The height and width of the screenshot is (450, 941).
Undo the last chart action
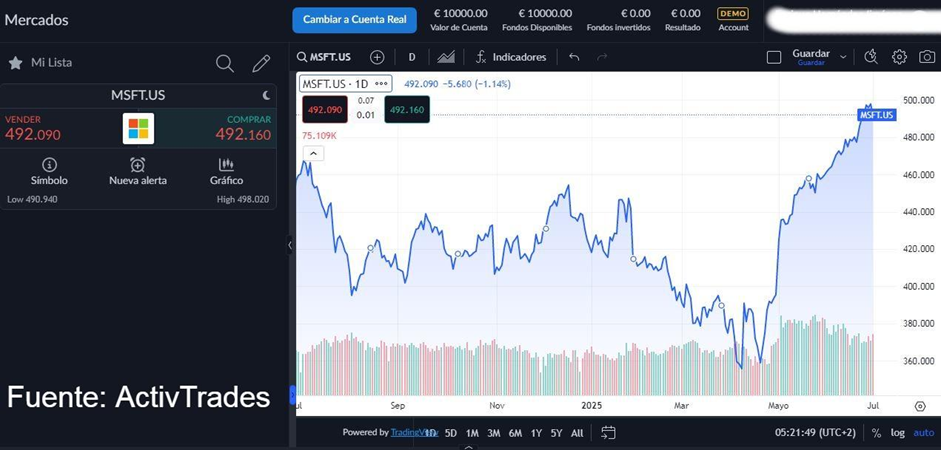point(574,57)
